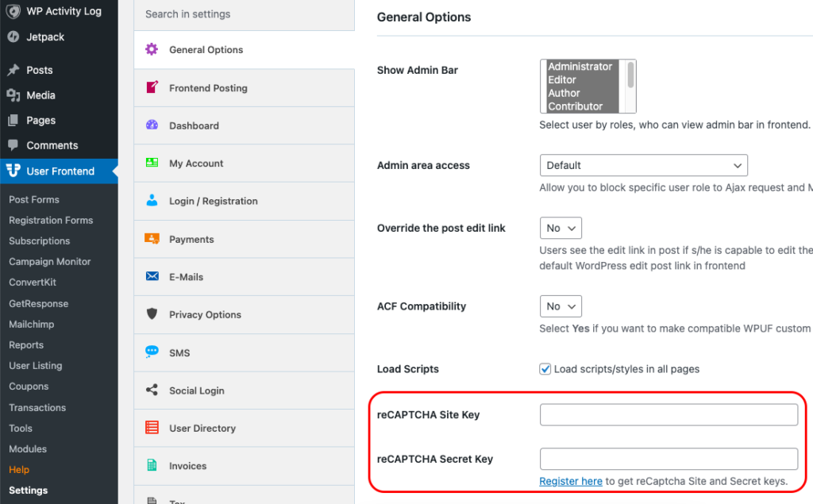This screenshot has height=504, width=813.
Task: Click the Login / Registration person icon
Action: [x=152, y=200]
